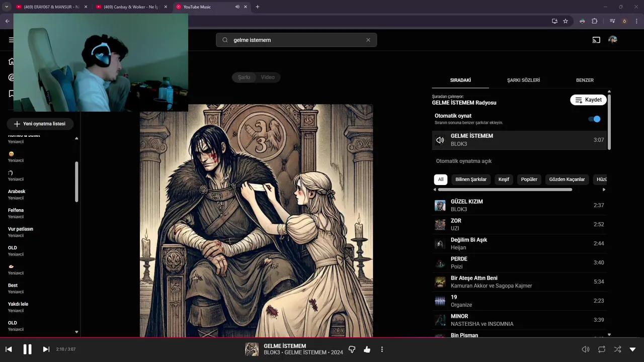Click the player bar album thumbnail
644x362 pixels.
tap(252, 349)
